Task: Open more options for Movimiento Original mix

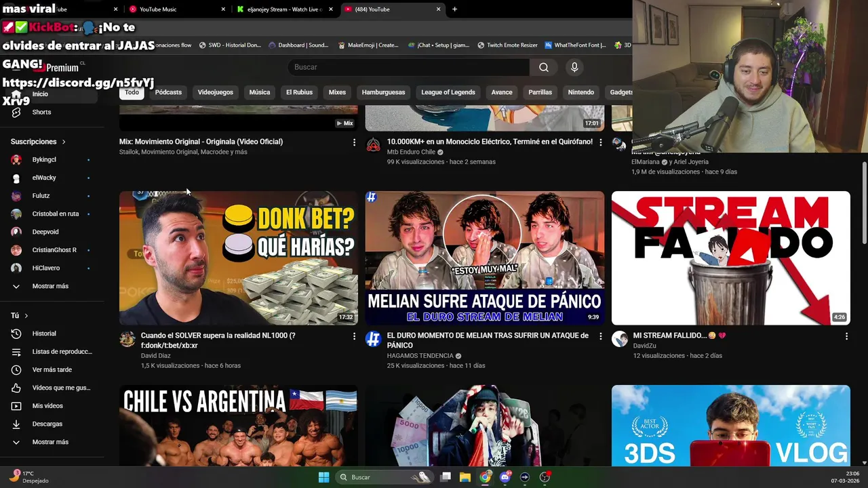Action: pos(354,142)
